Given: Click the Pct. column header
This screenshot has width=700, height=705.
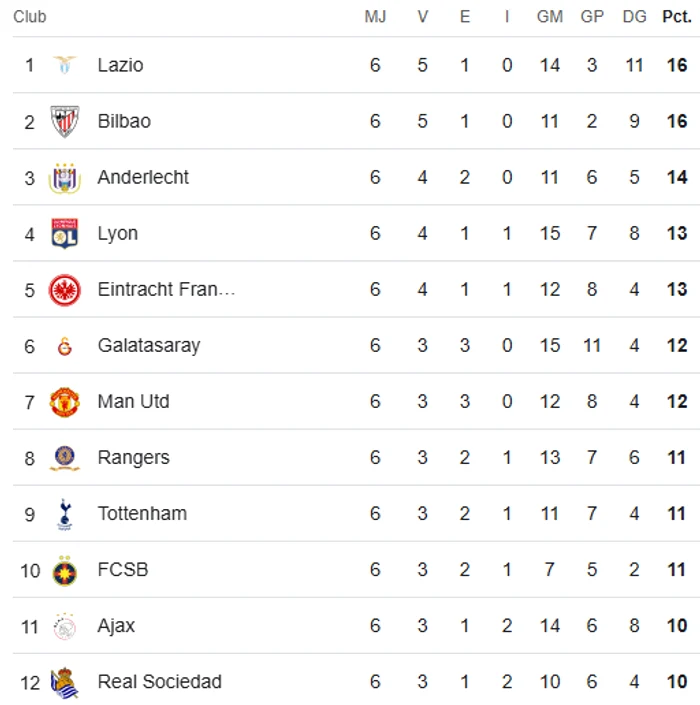Looking at the screenshot, I should pos(677,17).
